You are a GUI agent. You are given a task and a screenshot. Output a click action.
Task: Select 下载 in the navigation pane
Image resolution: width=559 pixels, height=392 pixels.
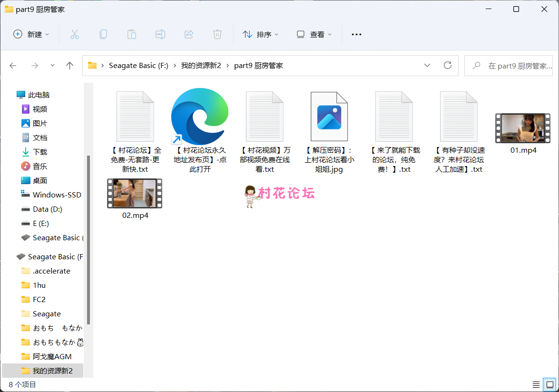[40, 152]
